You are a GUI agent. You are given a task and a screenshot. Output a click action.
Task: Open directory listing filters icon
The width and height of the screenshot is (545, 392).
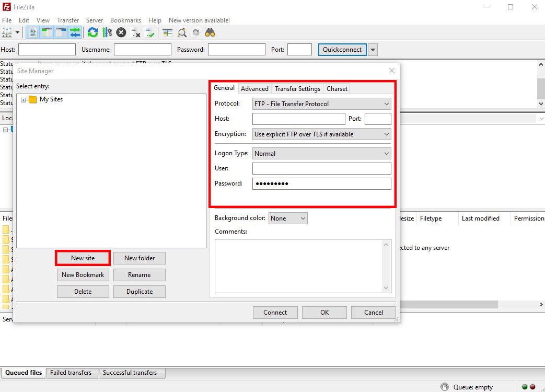pos(168,32)
